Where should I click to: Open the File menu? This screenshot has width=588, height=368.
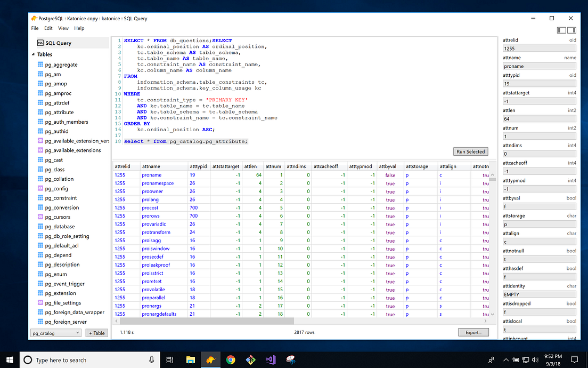(35, 28)
